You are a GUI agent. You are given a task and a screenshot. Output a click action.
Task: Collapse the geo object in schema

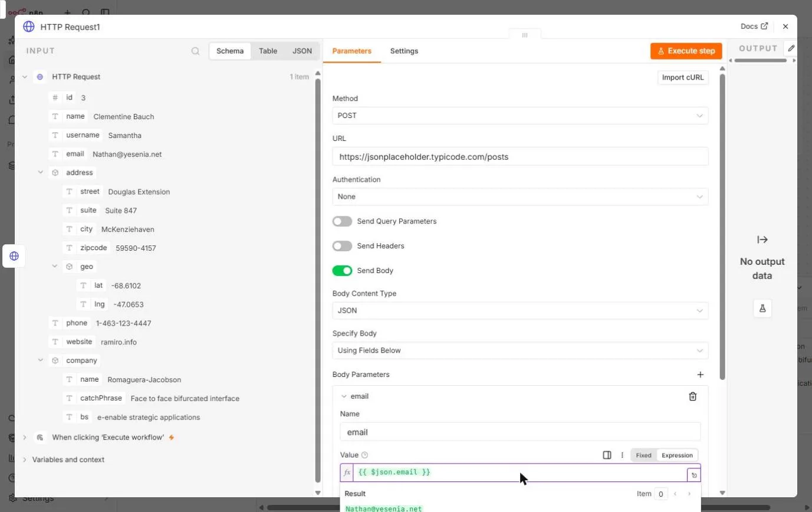coord(55,267)
